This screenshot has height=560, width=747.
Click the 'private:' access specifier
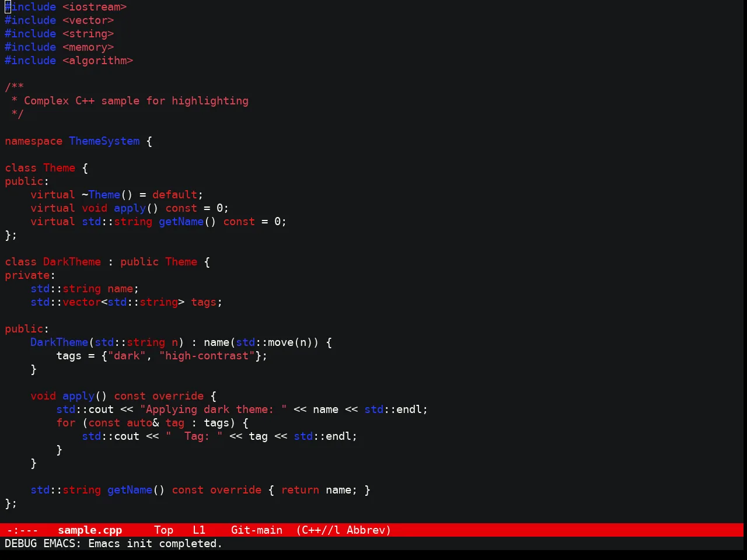tap(30, 275)
